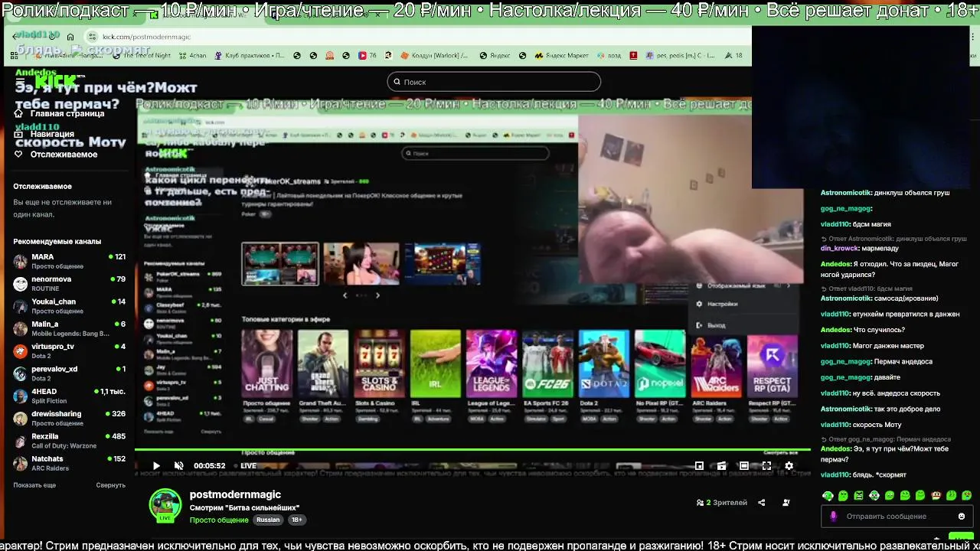Click the chat message 'Пермач андедоса'
The height and width of the screenshot is (551, 980).
click(903, 361)
